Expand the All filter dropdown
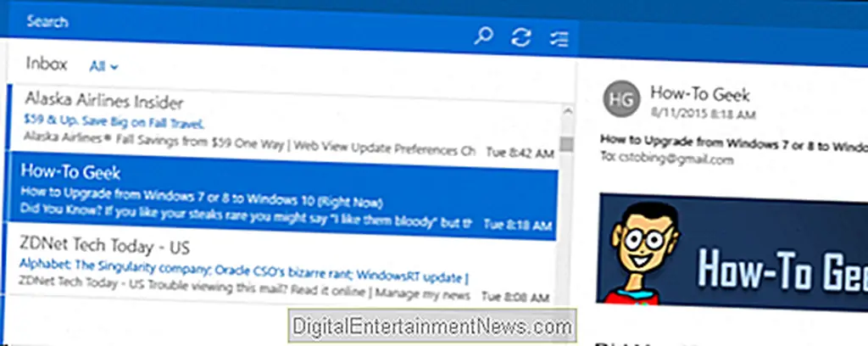The image size is (868, 346). (x=104, y=65)
